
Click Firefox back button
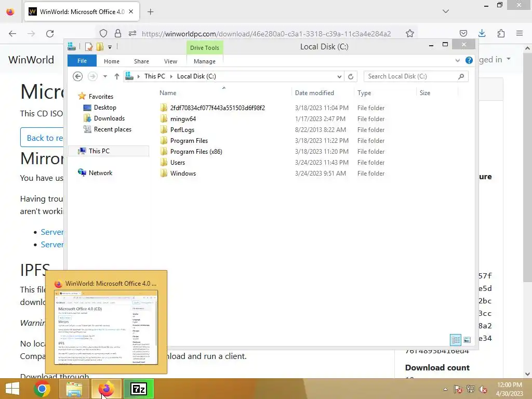tap(12, 33)
